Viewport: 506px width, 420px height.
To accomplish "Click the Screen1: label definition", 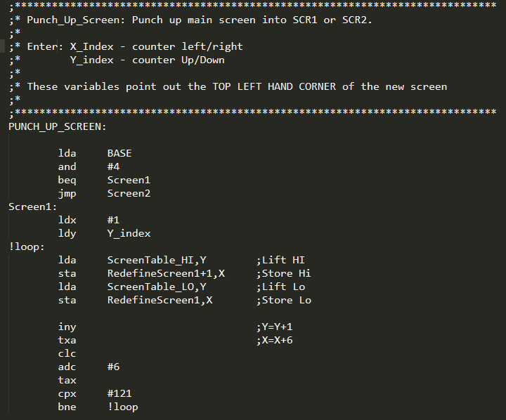I will tap(33, 206).
